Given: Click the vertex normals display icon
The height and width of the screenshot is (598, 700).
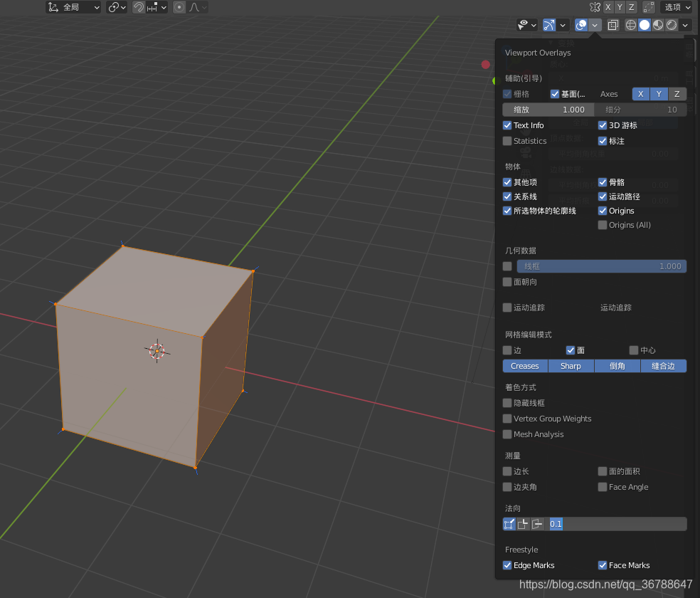Looking at the screenshot, I should pyautogui.click(x=509, y=524).
